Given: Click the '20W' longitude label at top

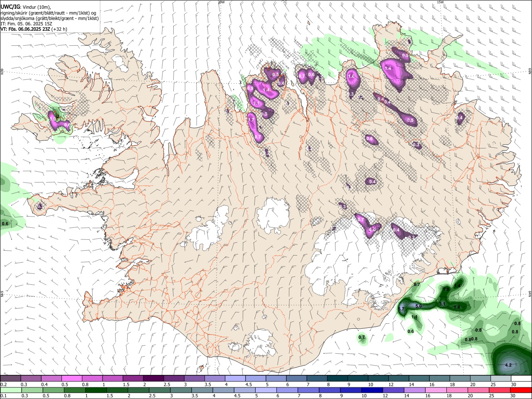Looking at the screenshot, I should pyautogui.click(x=221, y=2).
